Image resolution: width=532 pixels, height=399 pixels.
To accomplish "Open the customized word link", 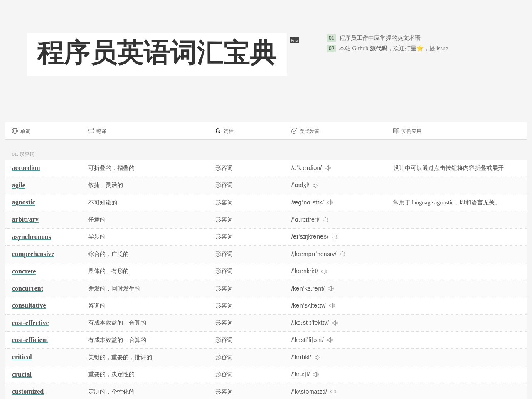I will 28,392.
